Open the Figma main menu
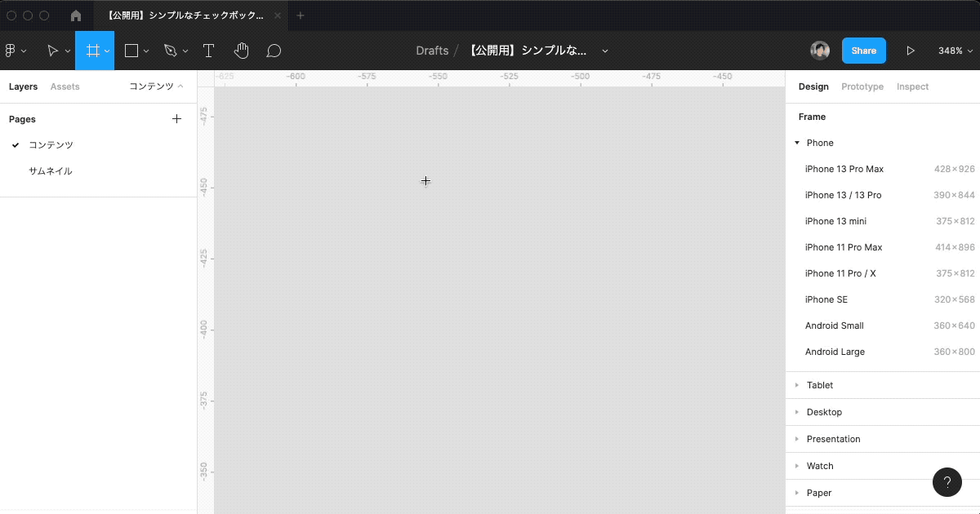The image size is (980, 514). (11, 50)
